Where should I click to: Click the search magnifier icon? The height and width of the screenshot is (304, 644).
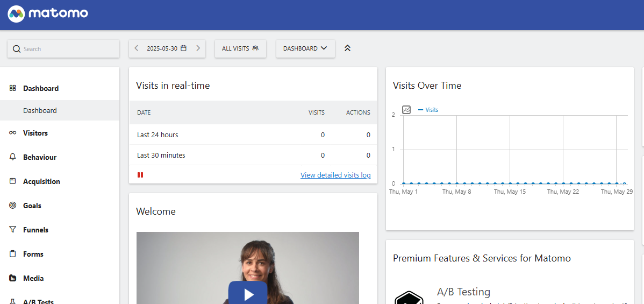click(x=16, y=49)
